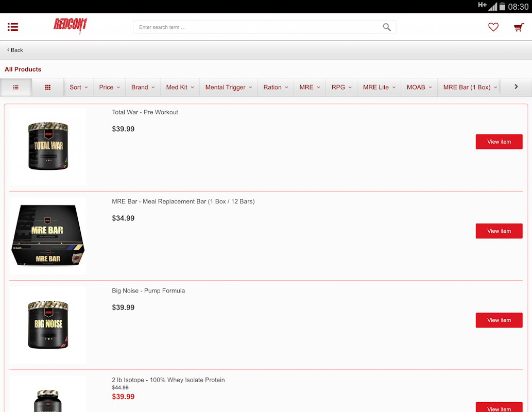This screenshot has width=532, height=412.
Task: Check the battery status icon
Action: [x=502, y=7]
